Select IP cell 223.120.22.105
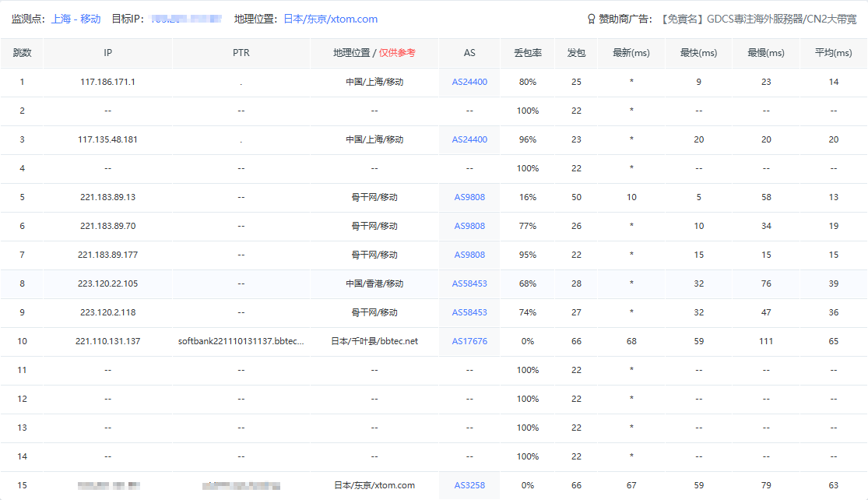Image resolution: width=868 pixels, height=500 pixels. click(x=108, y=283)
